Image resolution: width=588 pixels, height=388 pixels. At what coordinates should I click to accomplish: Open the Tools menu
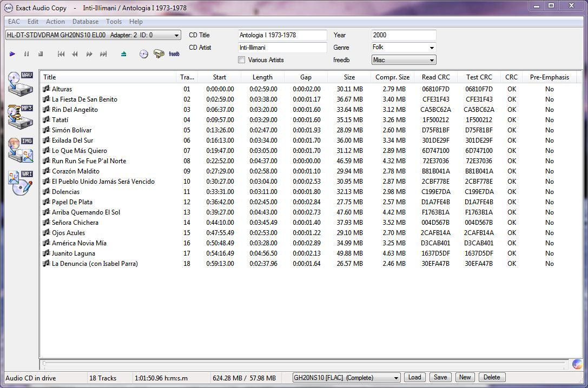click(114, 22)
